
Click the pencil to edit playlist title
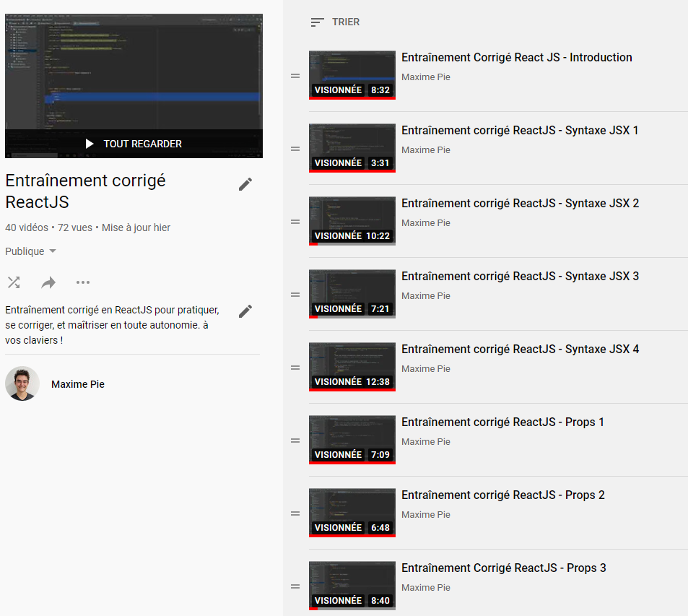point(245,183)
